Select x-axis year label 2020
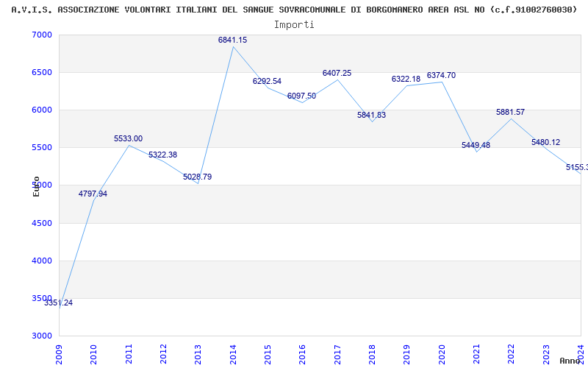Viewport: 588px width, 368px height. (x=442, y=355)
